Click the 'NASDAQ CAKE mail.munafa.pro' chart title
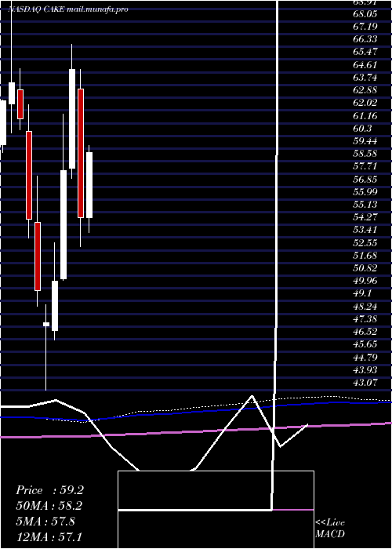The image size is (392, 549). [x=68, y=9]
